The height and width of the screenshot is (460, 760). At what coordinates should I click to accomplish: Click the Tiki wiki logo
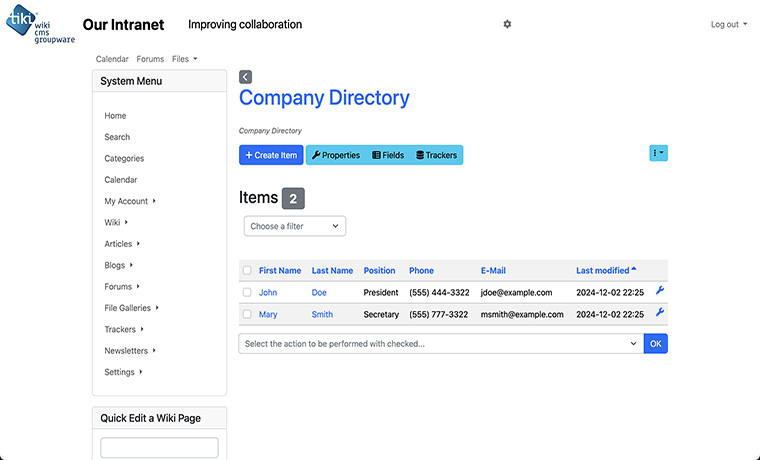click(41, 27)
